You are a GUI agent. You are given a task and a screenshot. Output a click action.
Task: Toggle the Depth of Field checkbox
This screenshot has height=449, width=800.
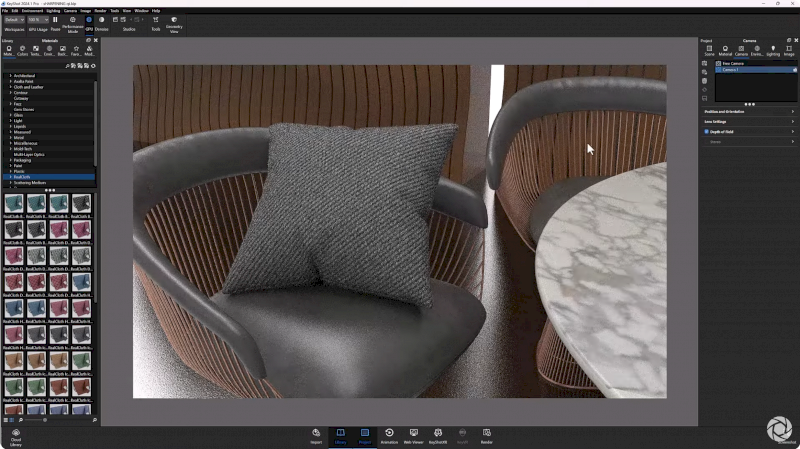click(706, 132)
